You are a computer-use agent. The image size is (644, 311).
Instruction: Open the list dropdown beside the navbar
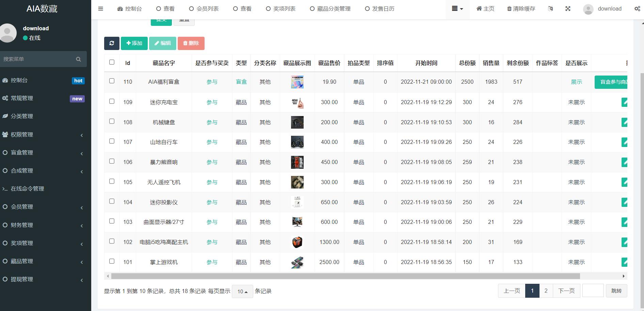457,9
